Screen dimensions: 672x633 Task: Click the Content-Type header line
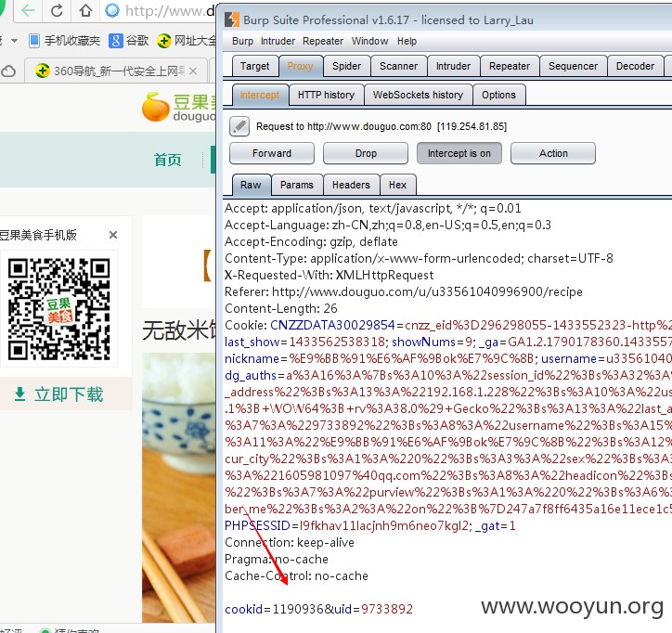(x=419, y=258)
